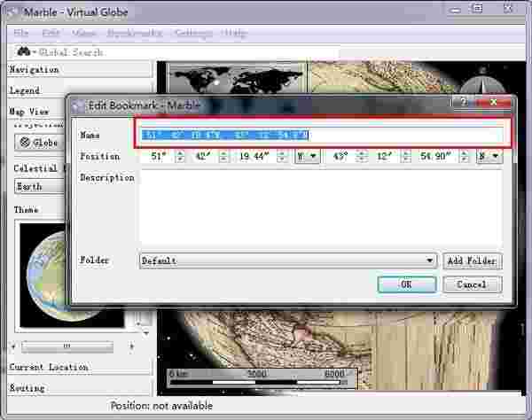Click the overview world map widget
The image size is (532, 420).
pos(237,78)
